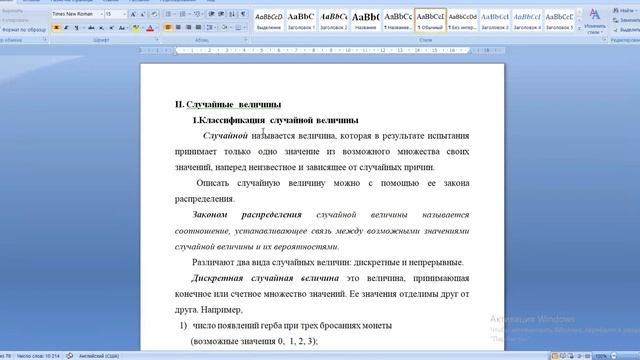The image size is (640, 360).
Task: Apply the Заголовок 1 style
Action: tap(301, 20)
